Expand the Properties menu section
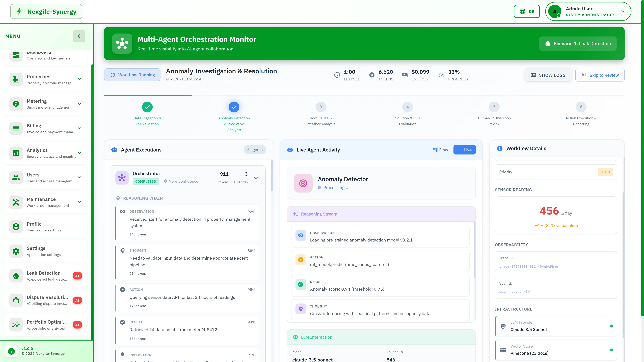Screen dimensions: 644x362 click(x=79, y=79)
